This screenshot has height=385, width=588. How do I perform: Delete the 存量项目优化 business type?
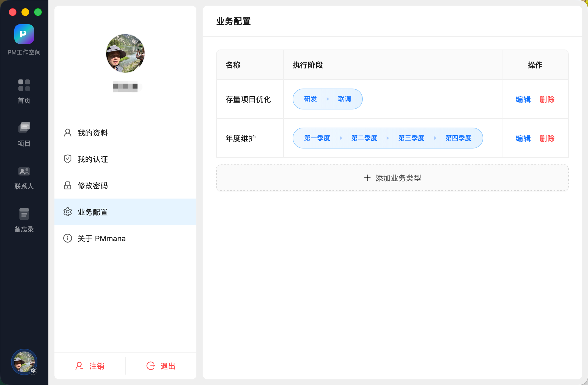(547, 99)
